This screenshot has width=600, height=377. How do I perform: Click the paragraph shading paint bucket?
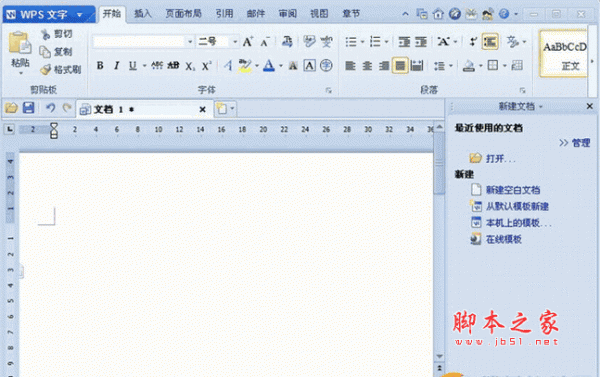(469, 66)
